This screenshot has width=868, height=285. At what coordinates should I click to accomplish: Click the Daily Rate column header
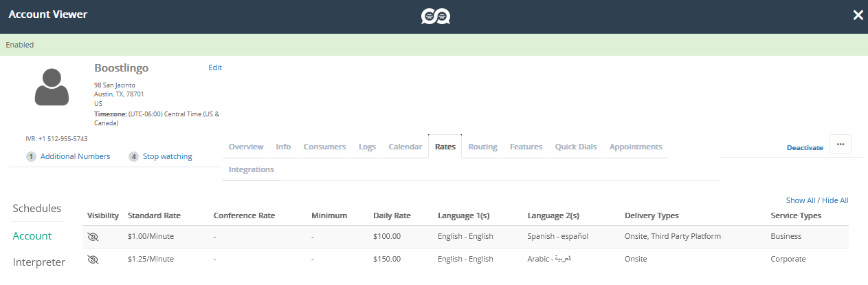click(392, 215)
